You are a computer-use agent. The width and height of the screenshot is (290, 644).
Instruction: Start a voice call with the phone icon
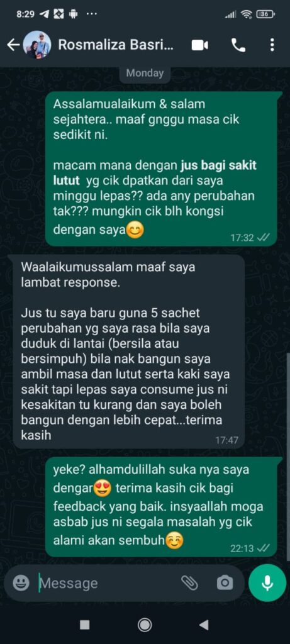238,45
